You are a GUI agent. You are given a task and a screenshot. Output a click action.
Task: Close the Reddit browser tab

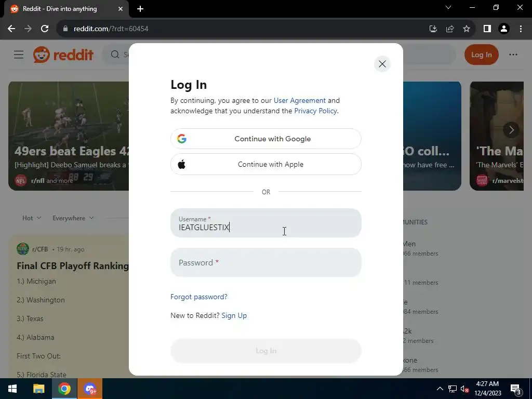tap(121, 9)
